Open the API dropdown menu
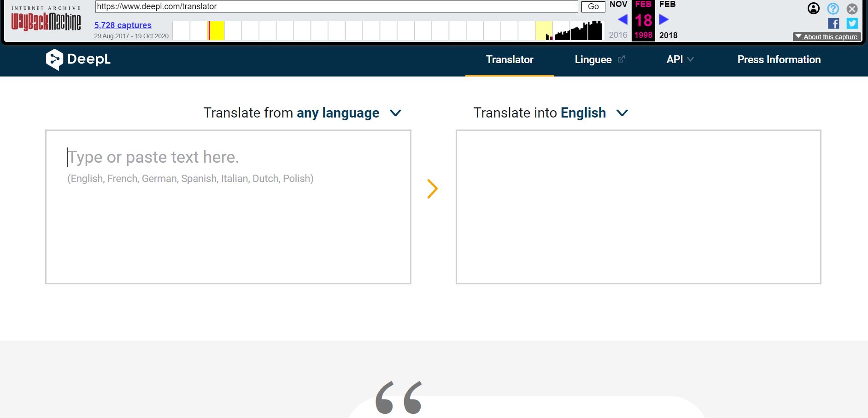 (680, 59)
